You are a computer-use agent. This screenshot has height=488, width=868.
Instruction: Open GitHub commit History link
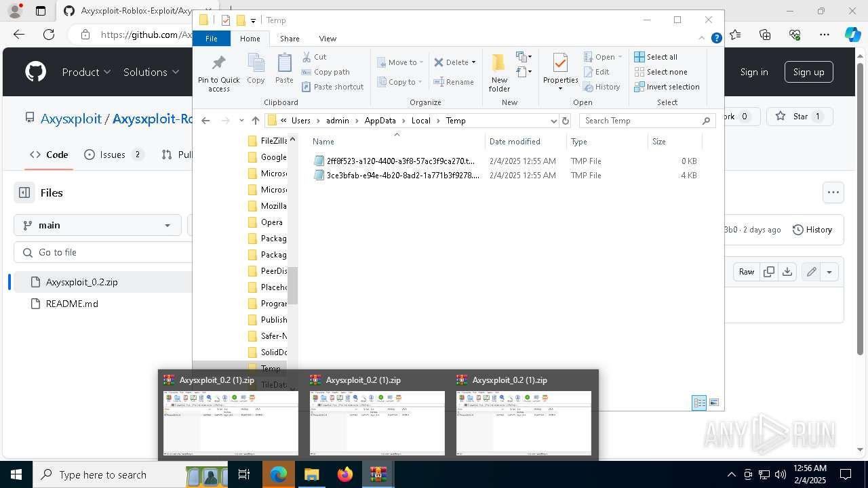coord(812,230)
